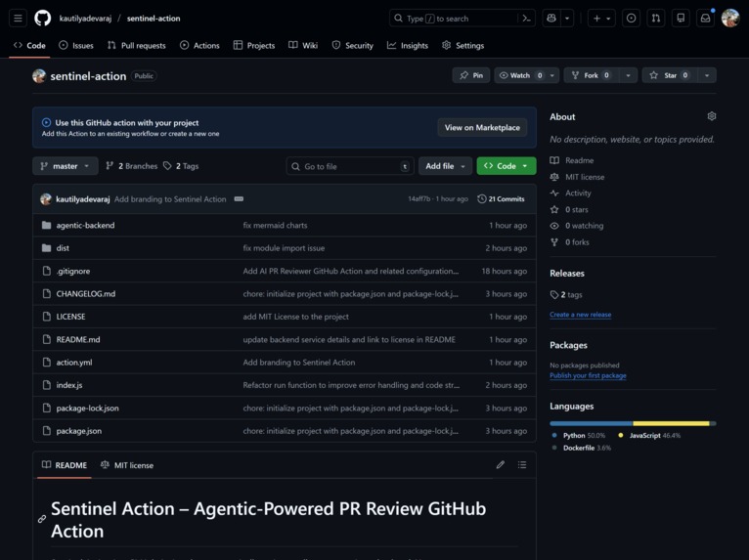Open the .gitignore file
The width and height of the screenshot is (749, 560).
click(x=73, y=271)
